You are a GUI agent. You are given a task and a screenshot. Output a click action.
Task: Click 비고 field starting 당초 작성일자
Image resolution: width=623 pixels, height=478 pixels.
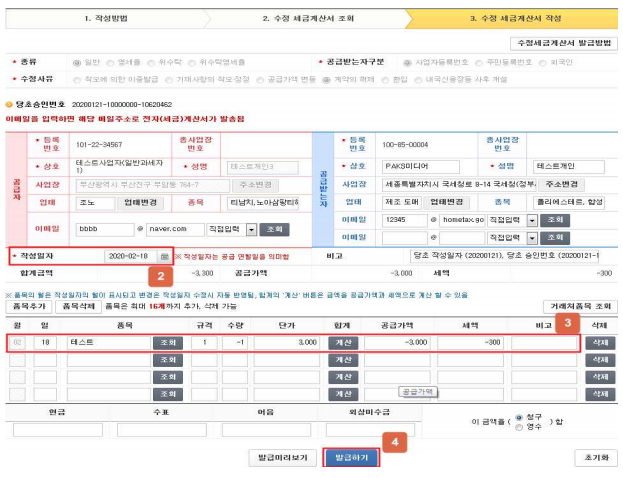point(504,256)
